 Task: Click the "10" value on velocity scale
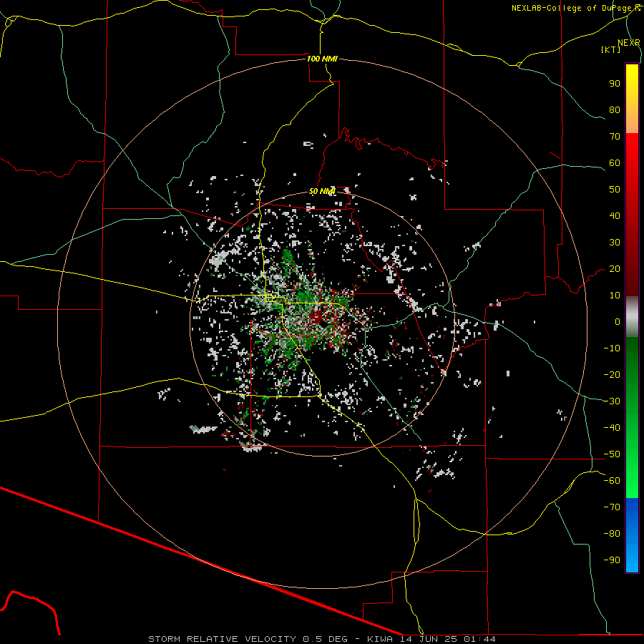click(615, 296)
